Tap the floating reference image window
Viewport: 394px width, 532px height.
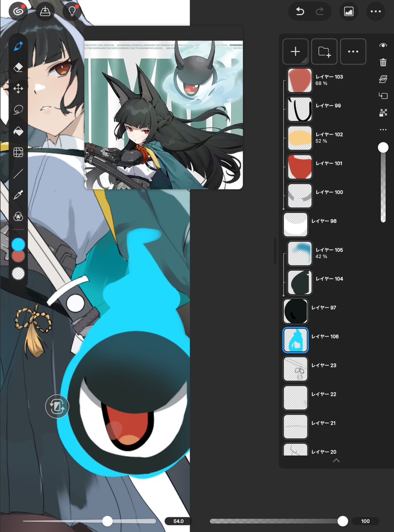[x=164, y=108]
